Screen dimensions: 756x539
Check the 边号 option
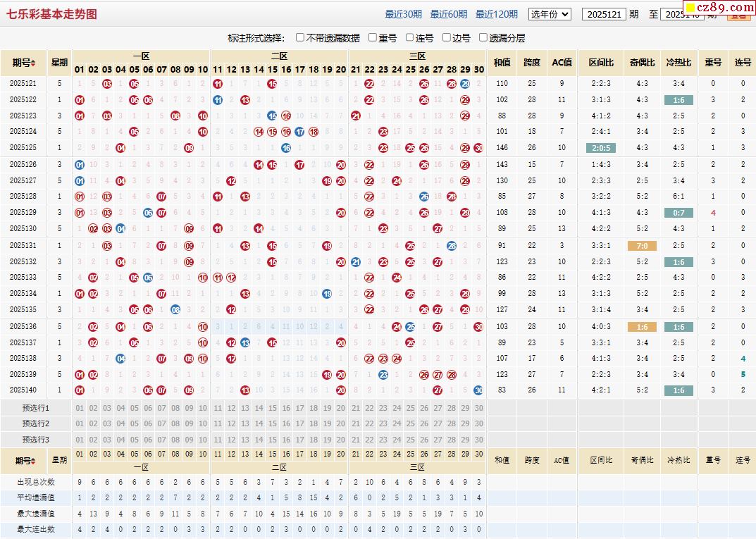(447, 37)
